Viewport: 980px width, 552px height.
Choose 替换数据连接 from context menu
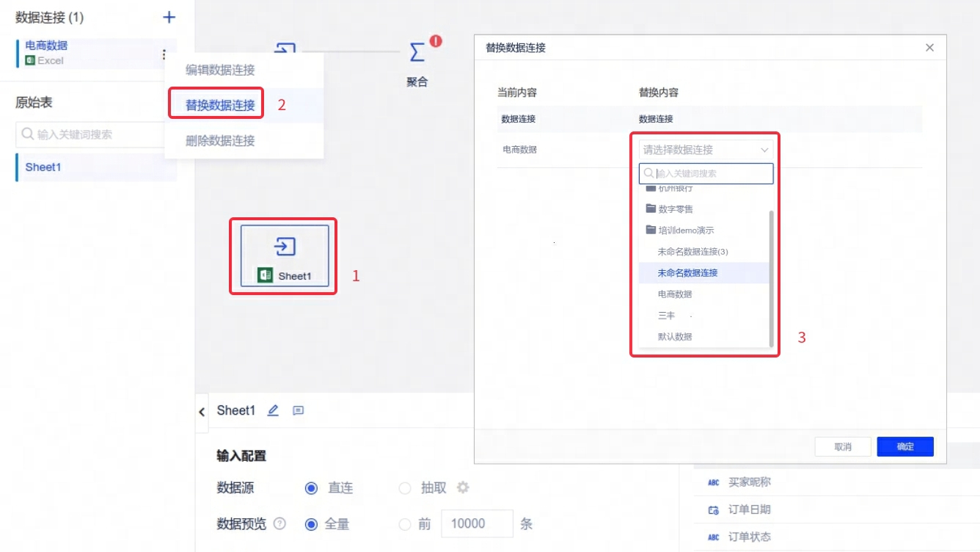click(220, 105)
